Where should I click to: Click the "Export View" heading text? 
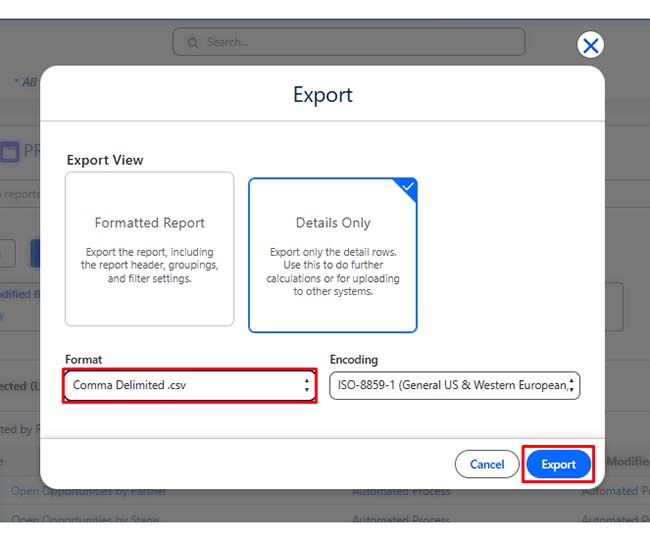[x=105, y=160]
